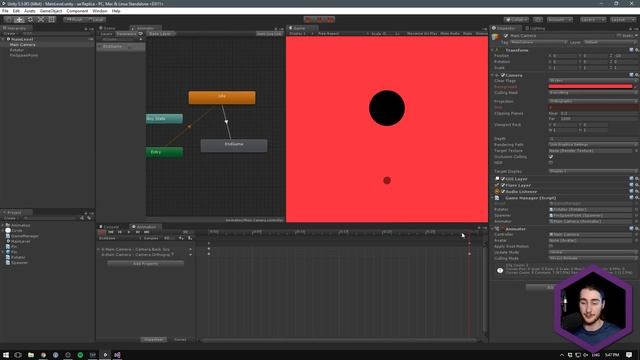Select the Scale tool in toolbar
Screen dimensions: 640x360
(41, 19)
